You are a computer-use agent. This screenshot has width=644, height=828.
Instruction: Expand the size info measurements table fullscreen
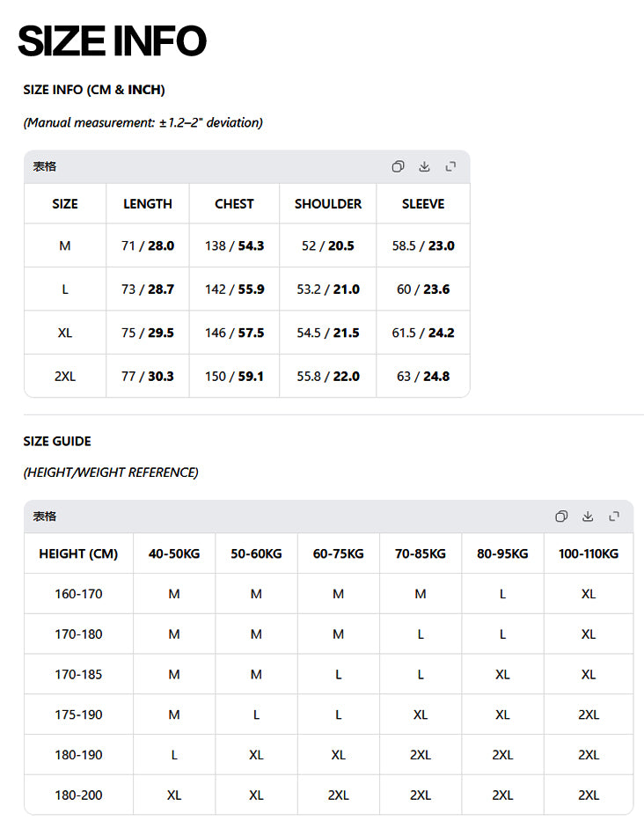450,166
